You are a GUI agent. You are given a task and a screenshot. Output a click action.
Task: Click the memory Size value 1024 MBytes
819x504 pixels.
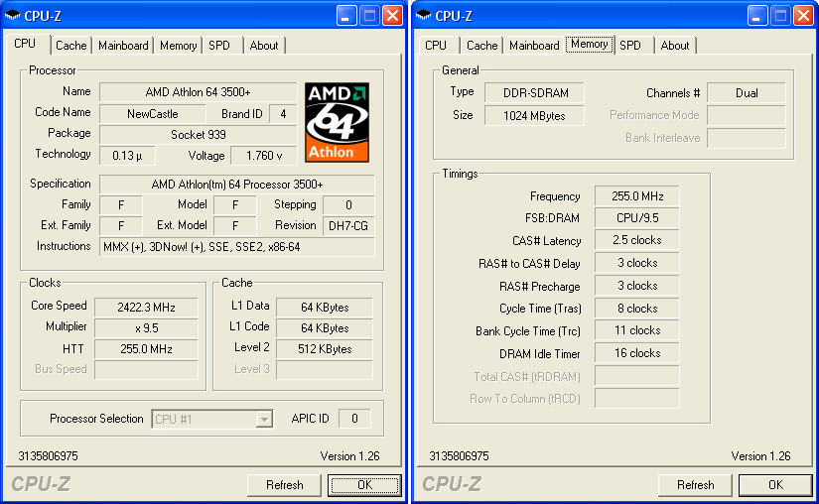[x=534, y=116]
